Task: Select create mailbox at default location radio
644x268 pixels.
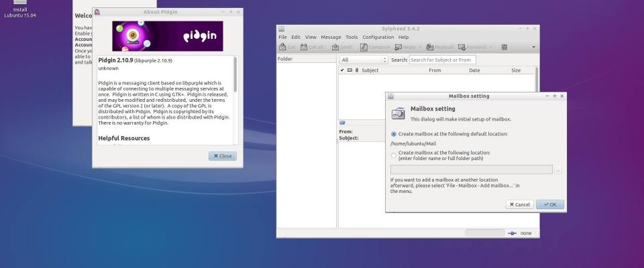Action: click(x=394, y=134)
